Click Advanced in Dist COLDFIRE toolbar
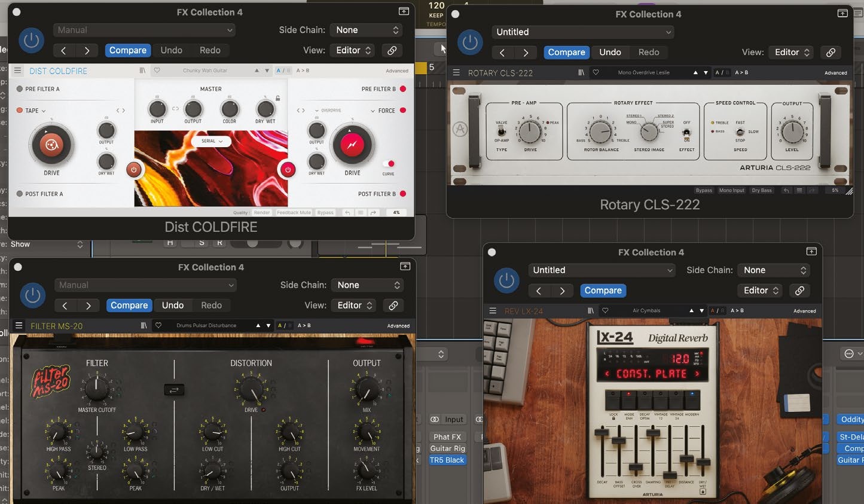This screenshot has height=504, width=864. coord(397,71)
